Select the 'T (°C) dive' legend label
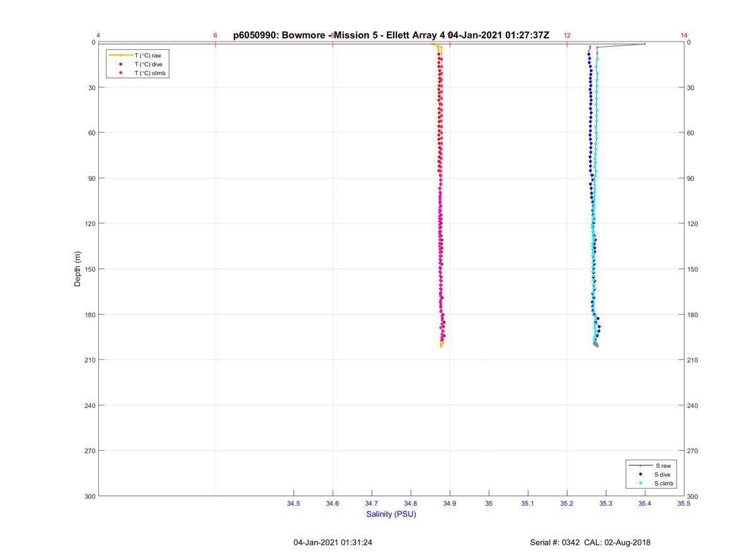Viewport: 756px width, 558px height. coord(148,64)
